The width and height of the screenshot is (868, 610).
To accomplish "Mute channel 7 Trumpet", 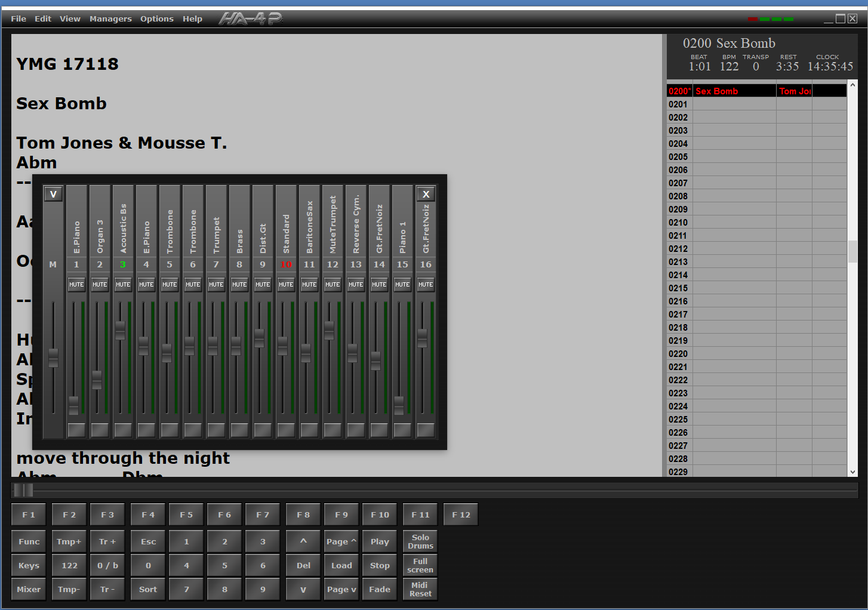I will (x=216, y=284).
